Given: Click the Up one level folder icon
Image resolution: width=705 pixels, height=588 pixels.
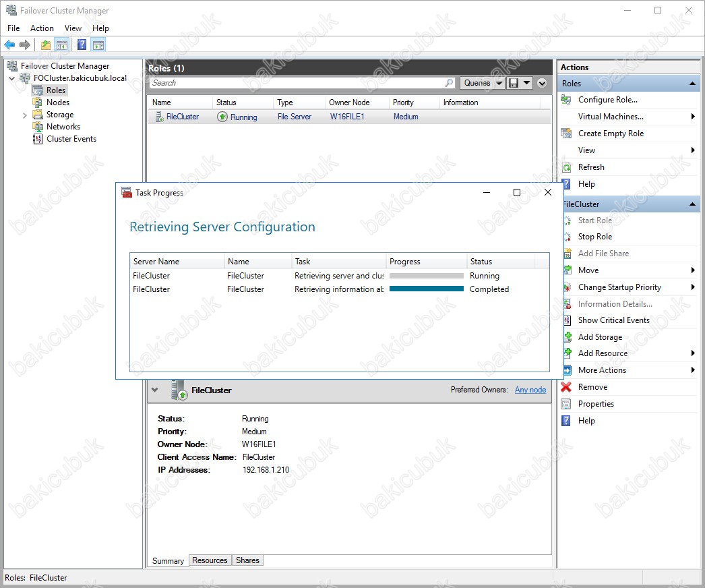Looking at the screenshot, I should coord(45,45).
